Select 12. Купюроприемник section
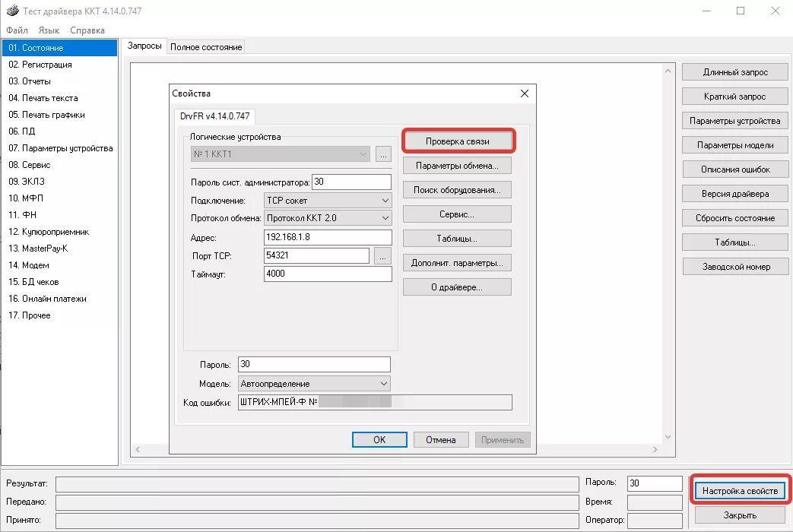The width and height of the screenshot is (793, 532). [x=59, y=232]
